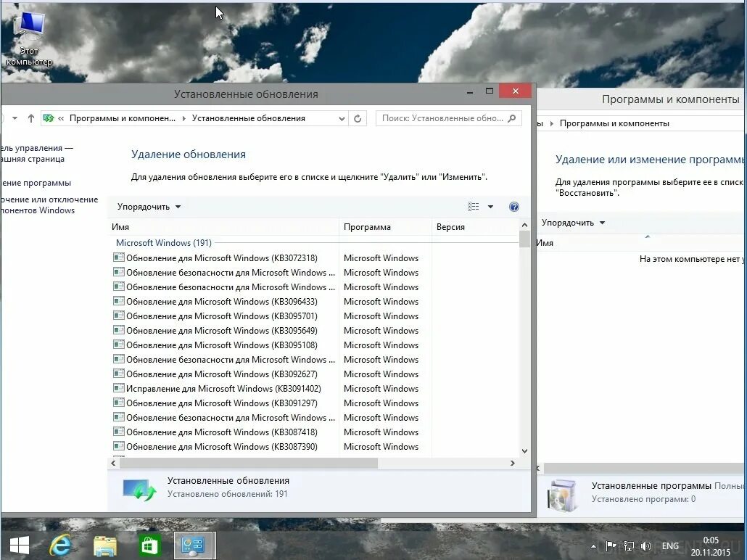Screen dimensions: 747x560
Task: Click horizontal scrollbar right arrow
Action: [513, 463]
